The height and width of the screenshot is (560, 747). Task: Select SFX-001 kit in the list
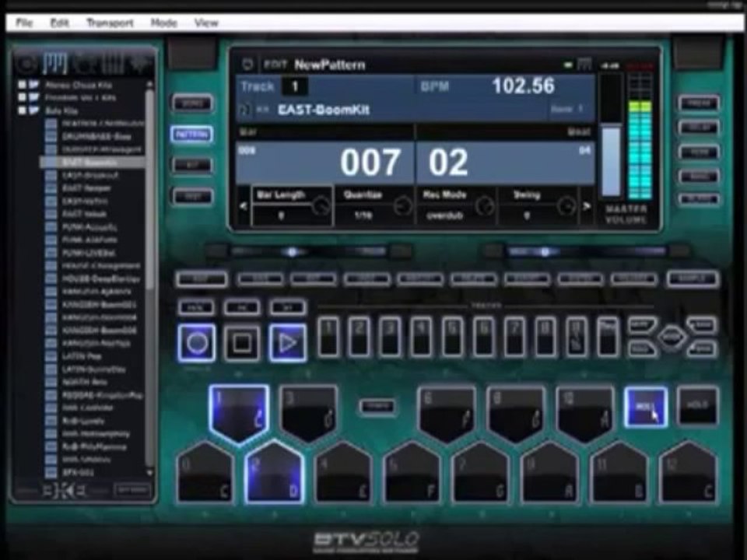pos(78,473)
